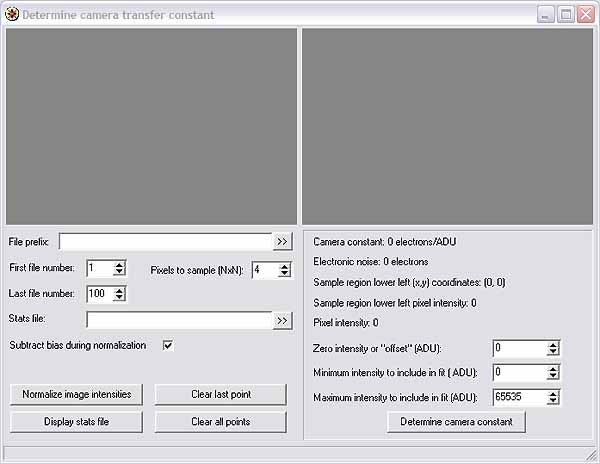Click the Zero intensity offset input field
The image size is (600, 464).
click(x=520, y=348)
